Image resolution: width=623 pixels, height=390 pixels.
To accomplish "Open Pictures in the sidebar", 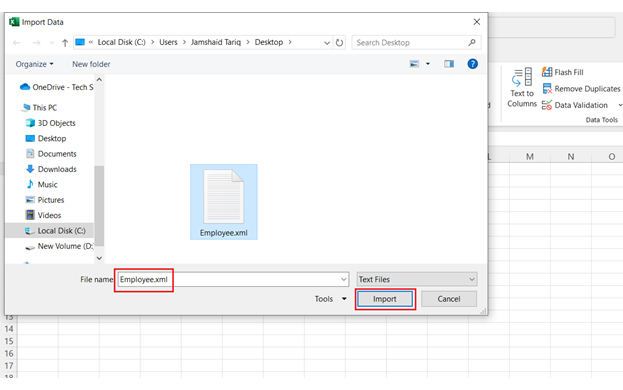I will pyautogui.click(x=44, y=200).
